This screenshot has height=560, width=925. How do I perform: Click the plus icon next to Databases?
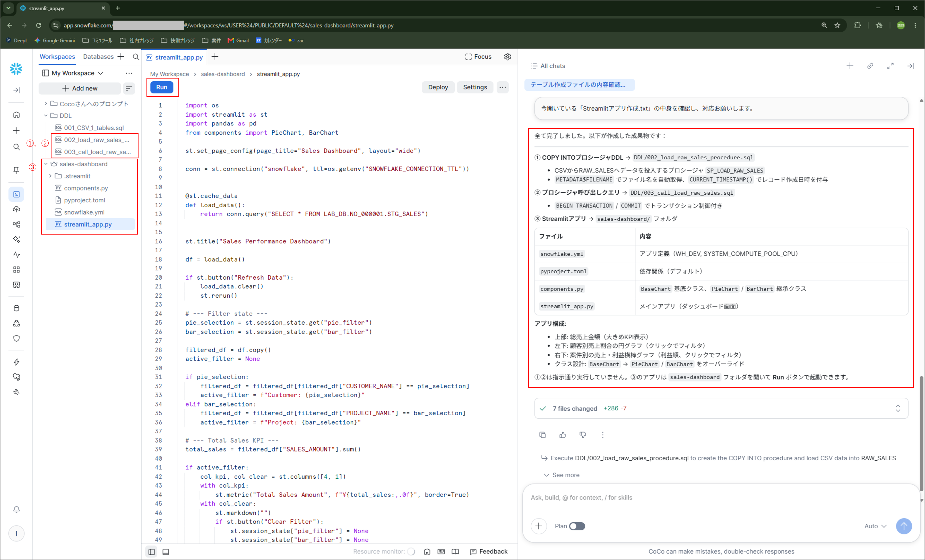pos(121,57)
